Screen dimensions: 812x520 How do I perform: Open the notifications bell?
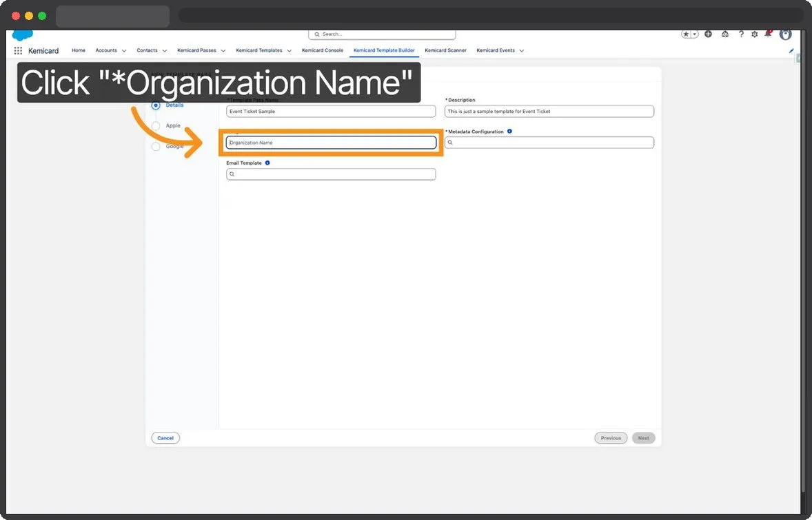768,34
